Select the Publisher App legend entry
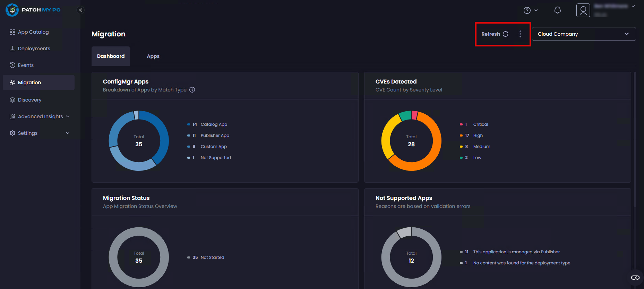 tap(208, 135)
